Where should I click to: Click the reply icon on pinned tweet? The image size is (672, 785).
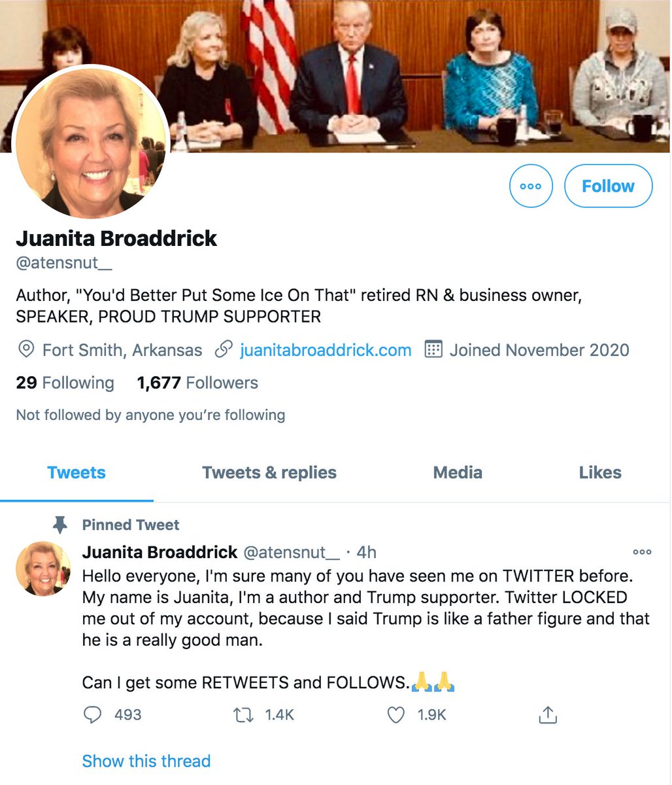(x=93, y=715)
